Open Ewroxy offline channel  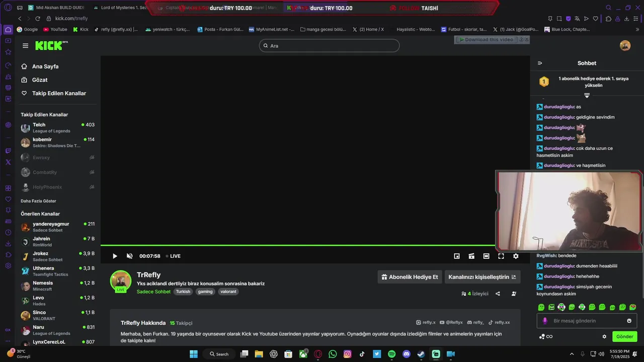[57, 157]
